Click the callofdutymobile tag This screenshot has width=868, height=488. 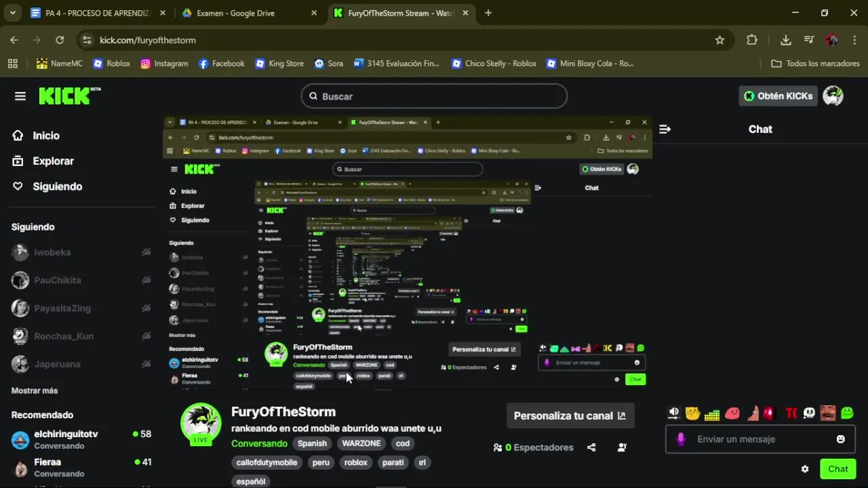click(267, 463)
